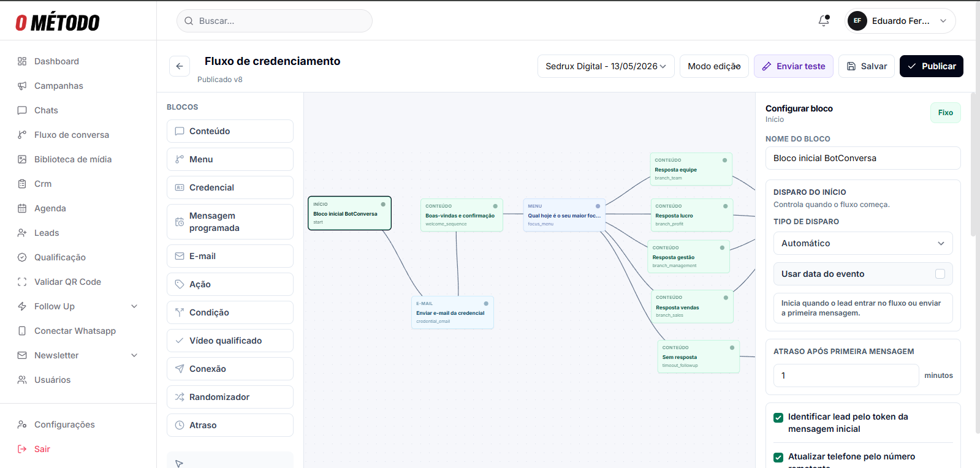
Task: Open the Tipo de disparo Automático dropdown
Action: coord(863,243)
